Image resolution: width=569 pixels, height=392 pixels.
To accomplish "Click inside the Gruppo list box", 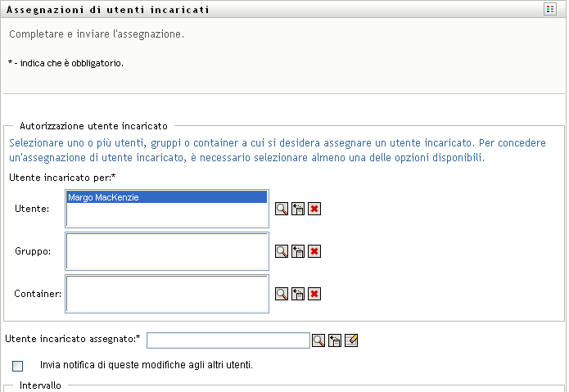I will point(166,251).
